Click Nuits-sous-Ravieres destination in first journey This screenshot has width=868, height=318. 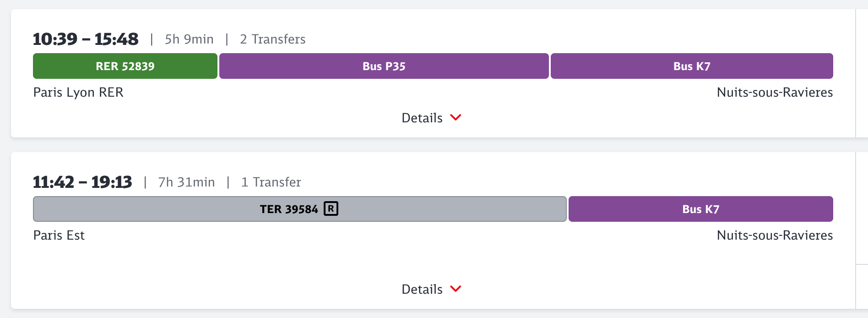775,92
